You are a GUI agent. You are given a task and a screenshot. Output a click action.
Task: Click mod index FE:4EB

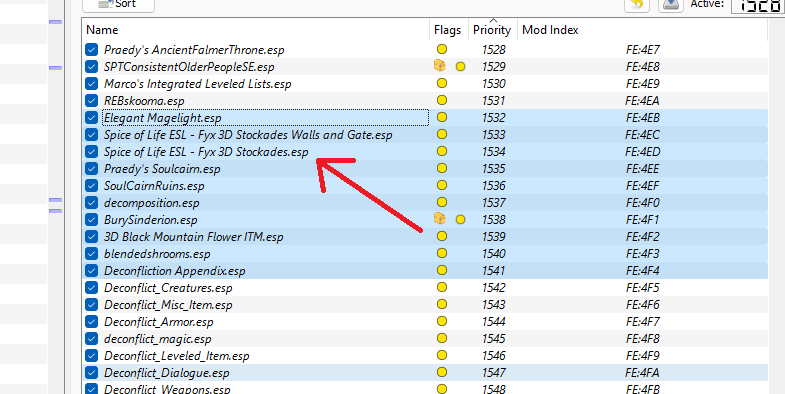click(x=643, y=118)
